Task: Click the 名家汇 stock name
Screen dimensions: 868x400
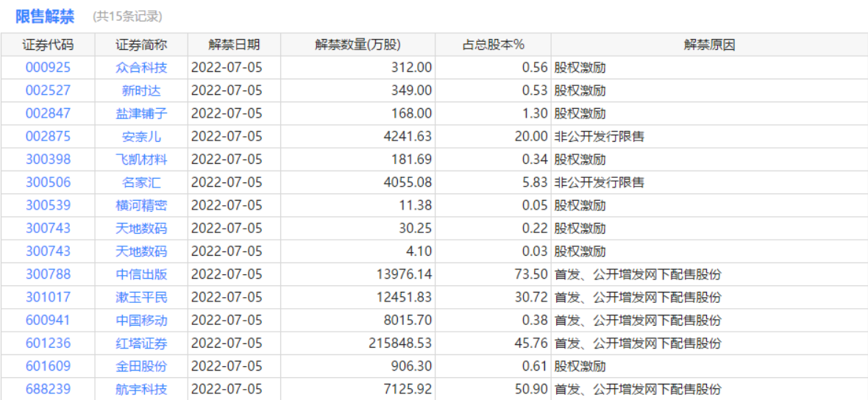Action: (x=141, y=182)
